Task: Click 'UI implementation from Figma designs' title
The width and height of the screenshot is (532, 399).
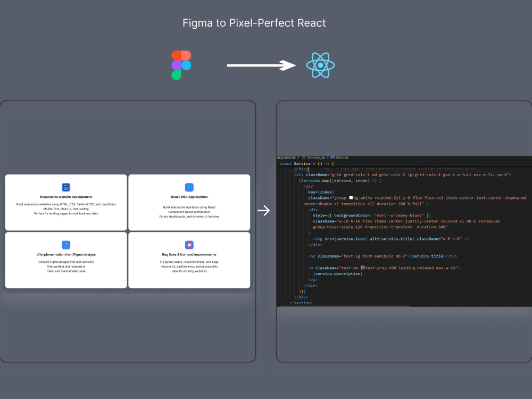Action: (66, 254)
